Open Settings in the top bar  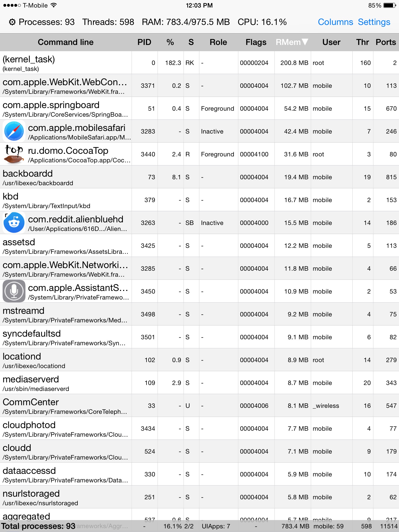pos(374,22)
